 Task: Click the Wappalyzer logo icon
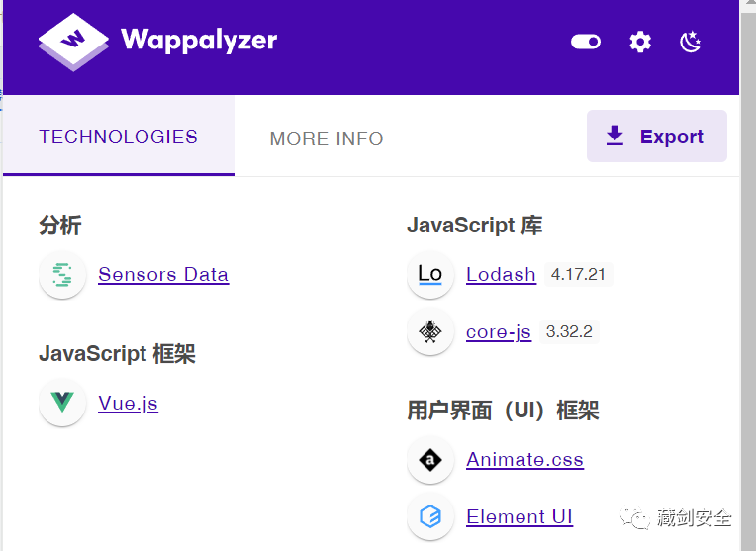(73, 42)
